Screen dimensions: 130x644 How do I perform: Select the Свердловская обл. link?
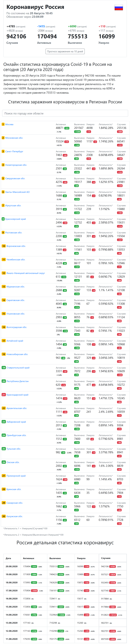pos(15,179)
